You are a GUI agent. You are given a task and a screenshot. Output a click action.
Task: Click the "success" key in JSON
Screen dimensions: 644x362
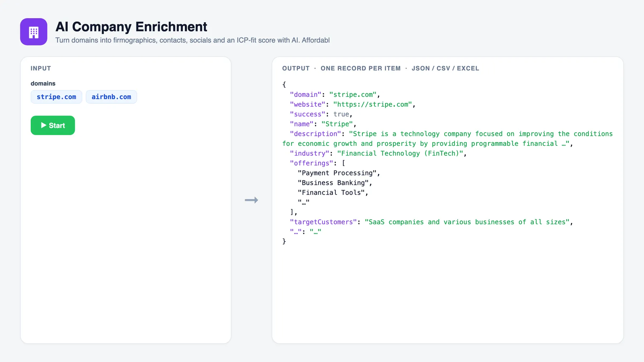pyautogui.click(x=308, y=114)
